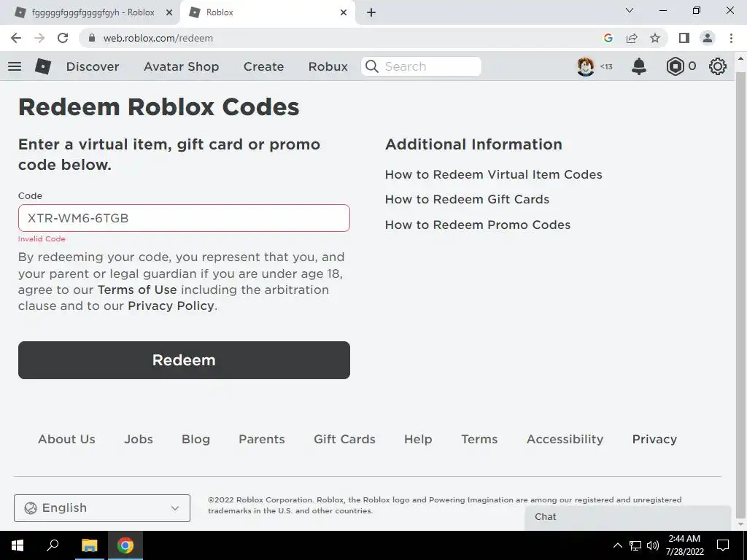The image size is (747, 560).
Task: View site information lock icon
Action: pyautogui.click(x=92, y=38)
